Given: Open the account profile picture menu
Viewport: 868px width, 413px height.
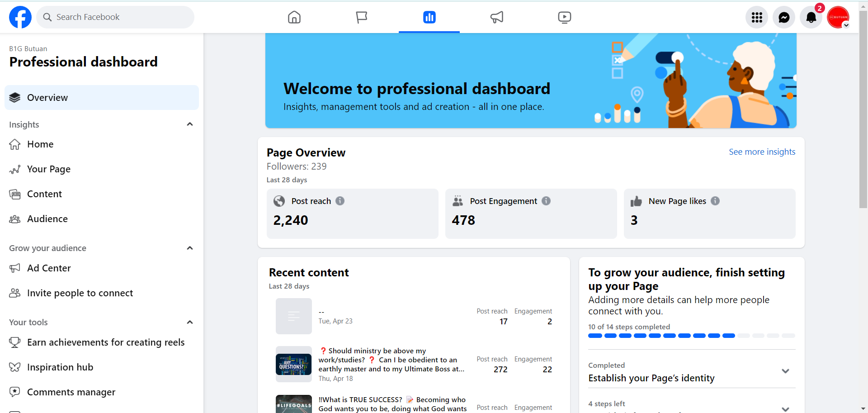Looking at the screenshot, I should pos(838,17).
